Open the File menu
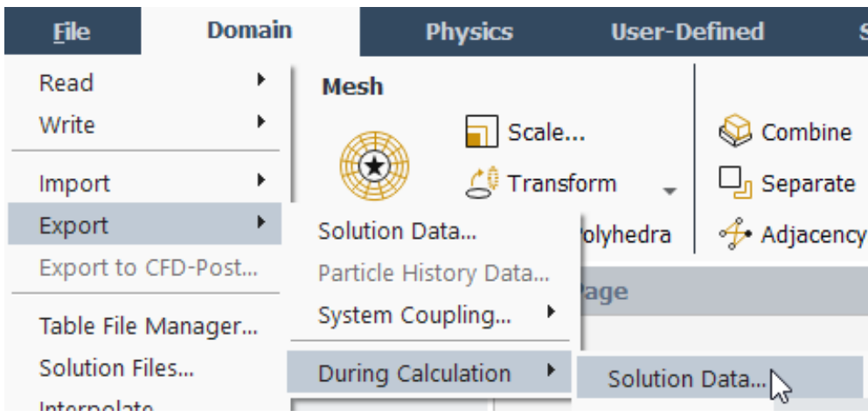The height and width of the screenshot is (417, 868). (73, 31)
